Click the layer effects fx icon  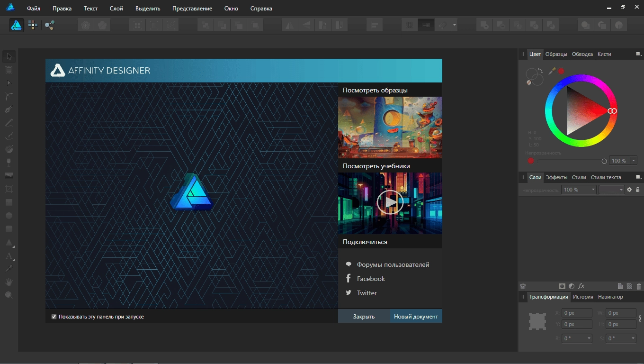coord(581,286)
